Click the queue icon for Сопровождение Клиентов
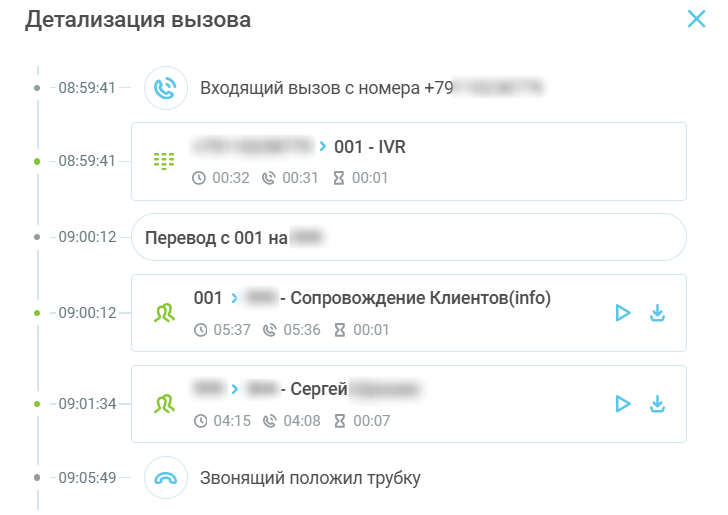 [x=164, y=313]
